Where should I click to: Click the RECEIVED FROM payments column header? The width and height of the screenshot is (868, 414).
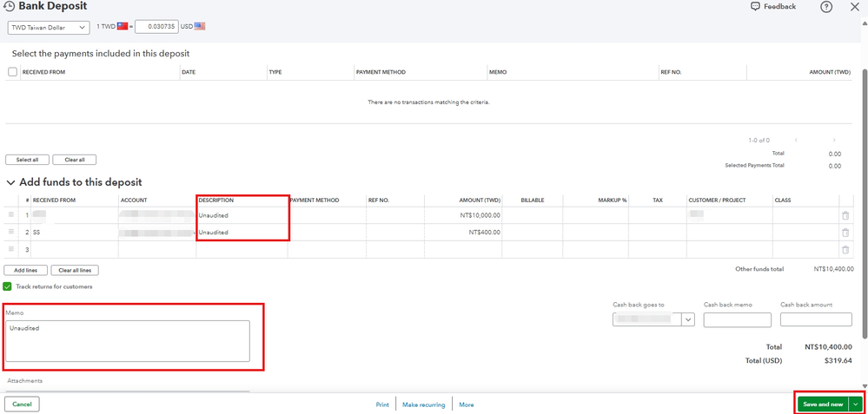43,72
